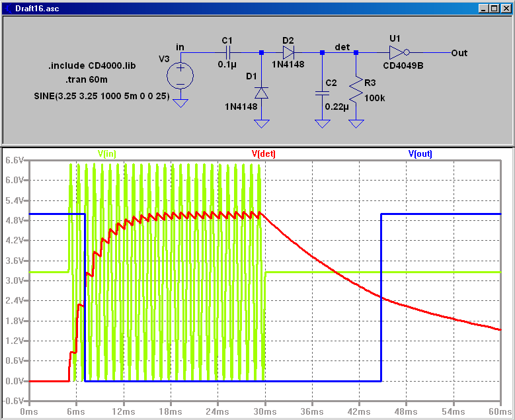The height and width of the screenshot is (420, 515).
Task: Click the ground symbol under R3
Action: [356, 124]
